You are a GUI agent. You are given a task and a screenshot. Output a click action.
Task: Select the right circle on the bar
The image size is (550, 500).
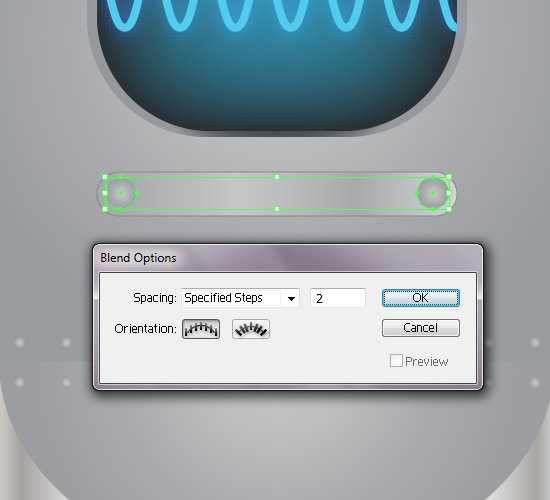[x=433, y=193]
